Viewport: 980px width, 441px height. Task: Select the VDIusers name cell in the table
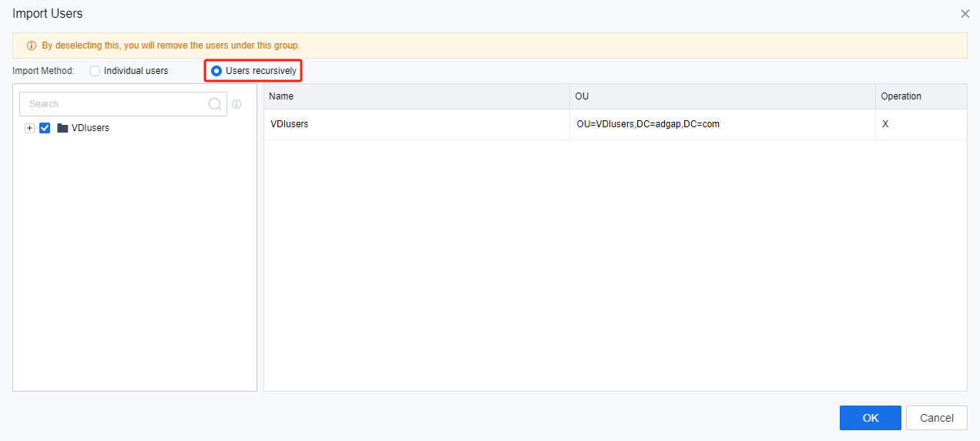pos(290,124)
